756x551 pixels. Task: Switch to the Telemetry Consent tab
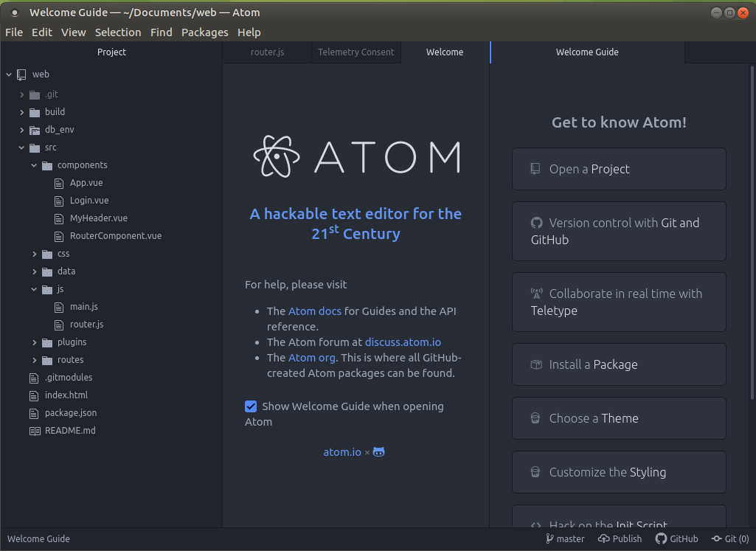click(356, 52)
